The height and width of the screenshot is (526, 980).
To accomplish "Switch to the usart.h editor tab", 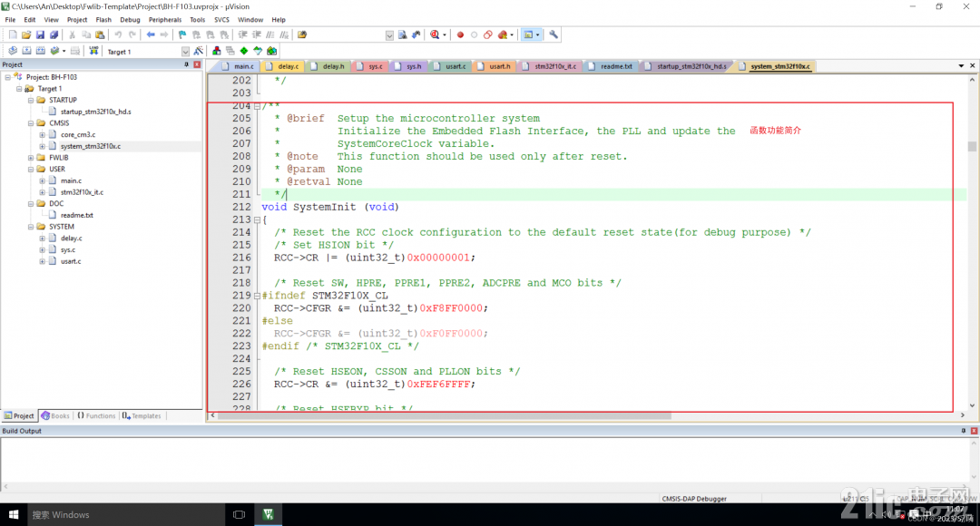I will click(x=494, y=66).
